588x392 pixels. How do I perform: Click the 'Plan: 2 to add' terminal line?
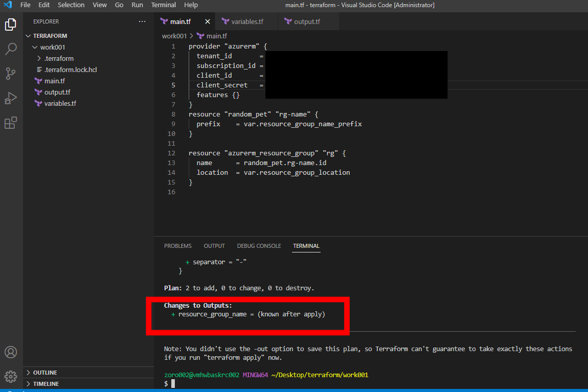239,288
